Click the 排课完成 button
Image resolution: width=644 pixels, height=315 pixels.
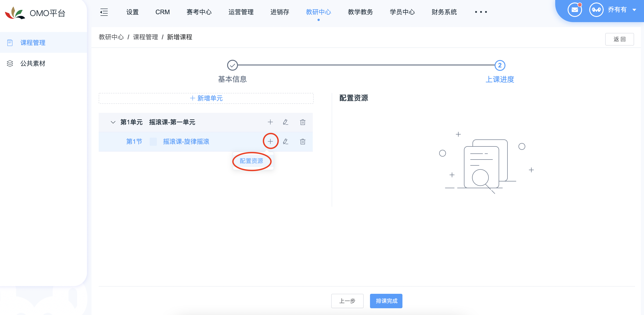(386, 301)
